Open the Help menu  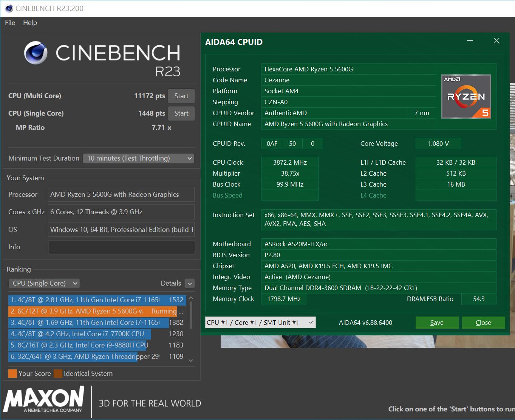[30, 23]
